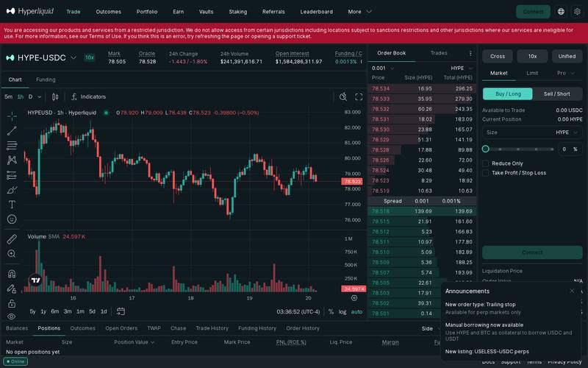Open the Portfolio page
Image resolution: width=588 pixels, height=368 pixels.
tap(147, 12)
